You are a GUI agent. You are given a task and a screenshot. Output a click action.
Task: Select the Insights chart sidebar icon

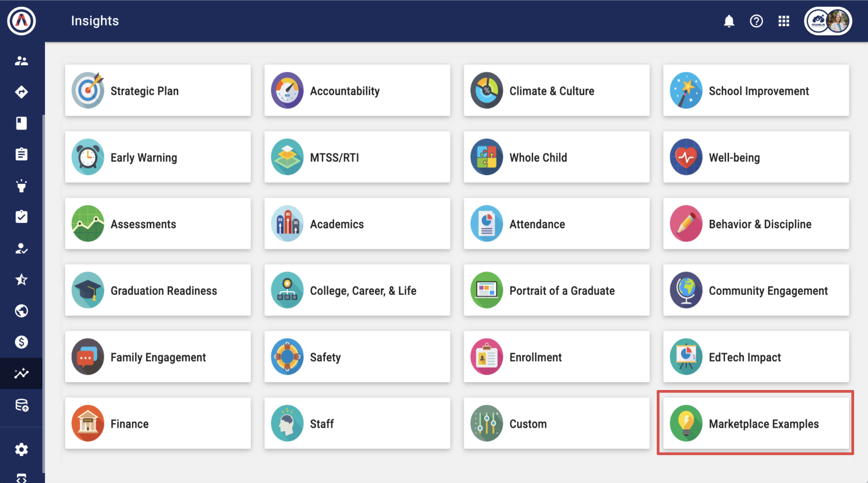22,373
